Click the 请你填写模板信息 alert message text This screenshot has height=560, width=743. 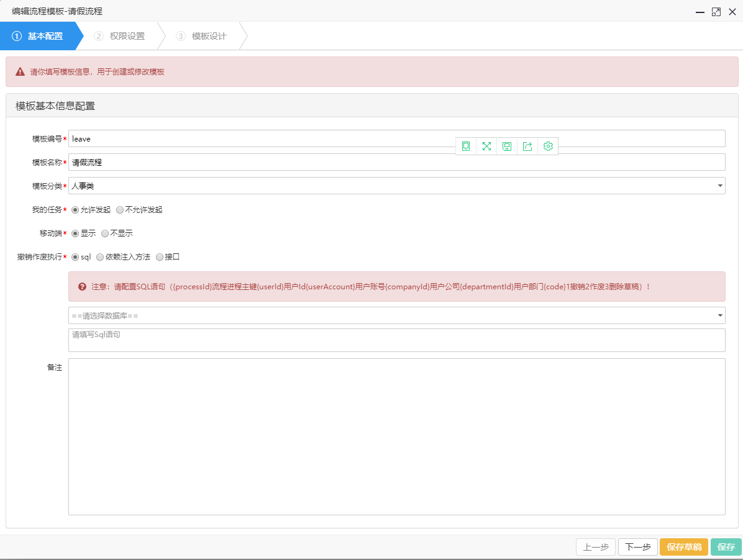coord(97,72)
